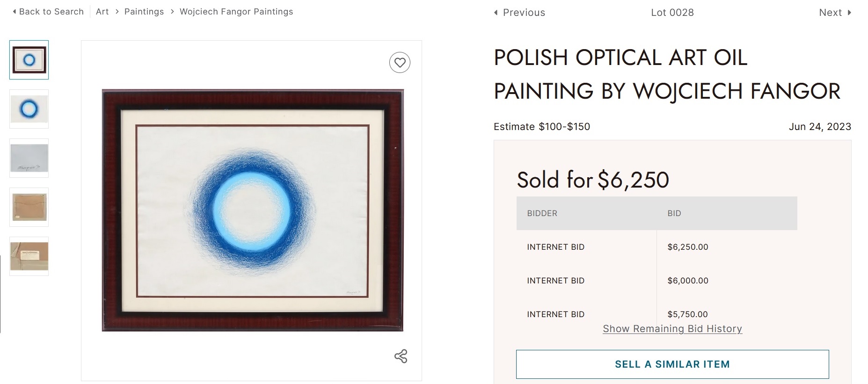Click chevron between Art and Paintings

[x=117, y=12]
